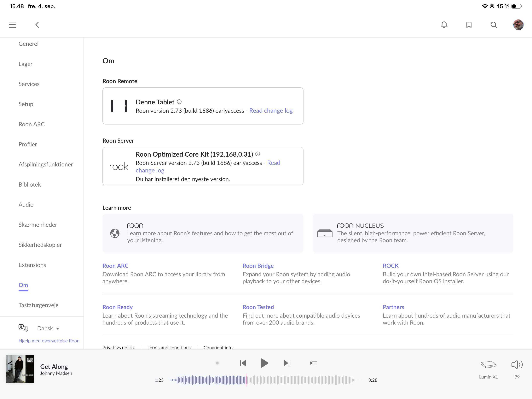
Task: Seek within the waveform progress bar
Action: (266, 380)
